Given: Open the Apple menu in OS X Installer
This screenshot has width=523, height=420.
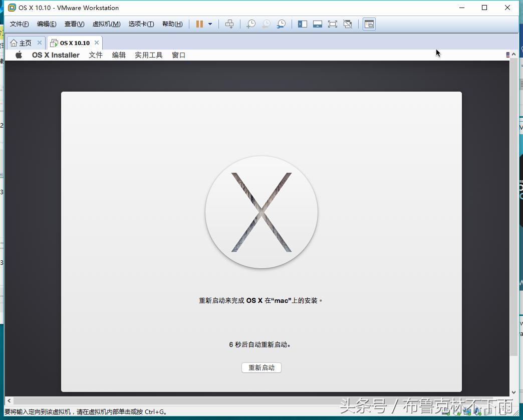Looking at the screenshot, I should pos(19,55).
